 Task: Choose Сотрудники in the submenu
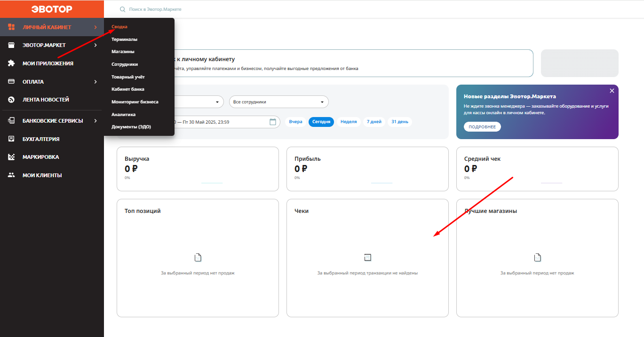pos(125,64)
